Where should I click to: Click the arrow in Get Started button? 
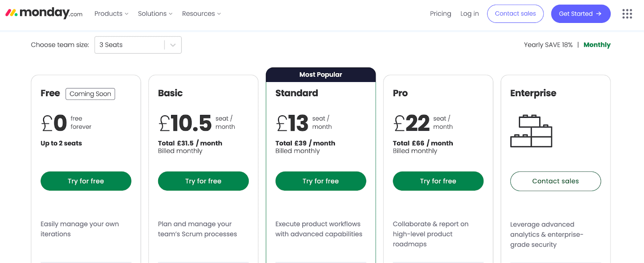click(599, 14)
